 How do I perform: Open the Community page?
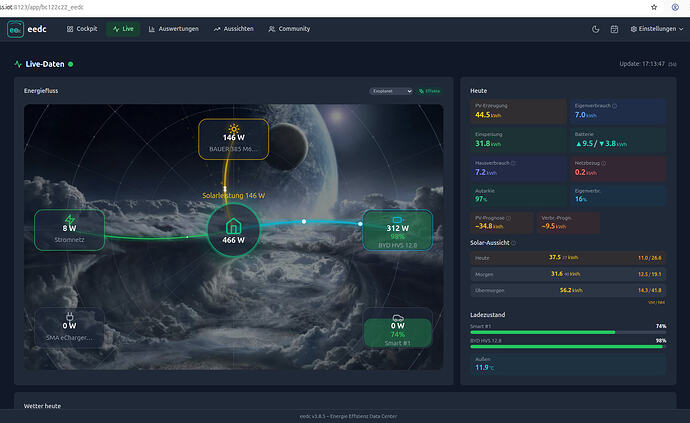(x=289, y=29)
